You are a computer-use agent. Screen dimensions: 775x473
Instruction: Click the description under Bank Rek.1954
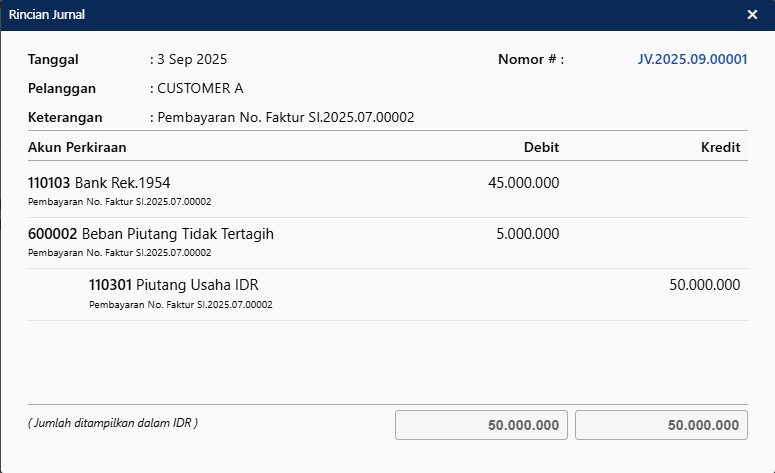119,202
